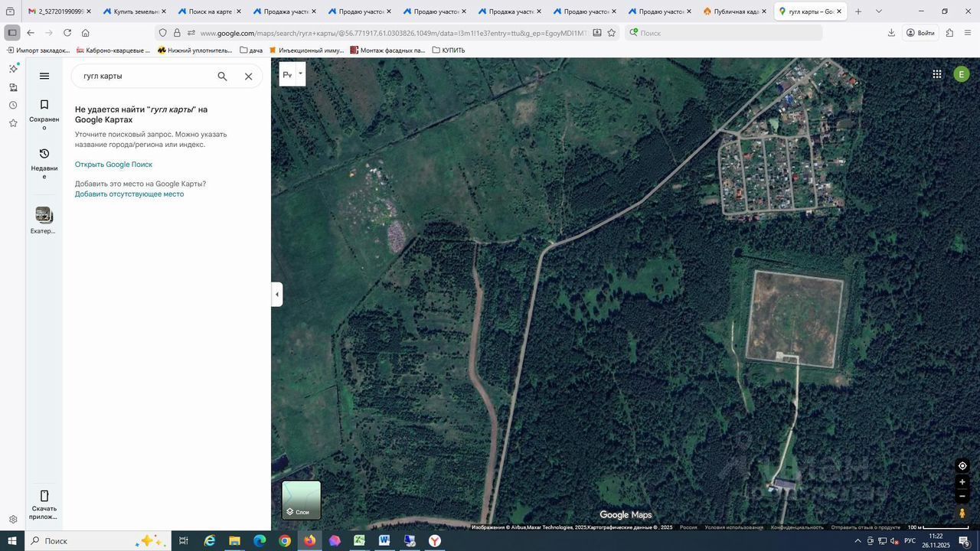Image resolution: width=980 pixels, height=551 pixels.
Task: Open the Windows Start menu
Action: pos(11,541)
